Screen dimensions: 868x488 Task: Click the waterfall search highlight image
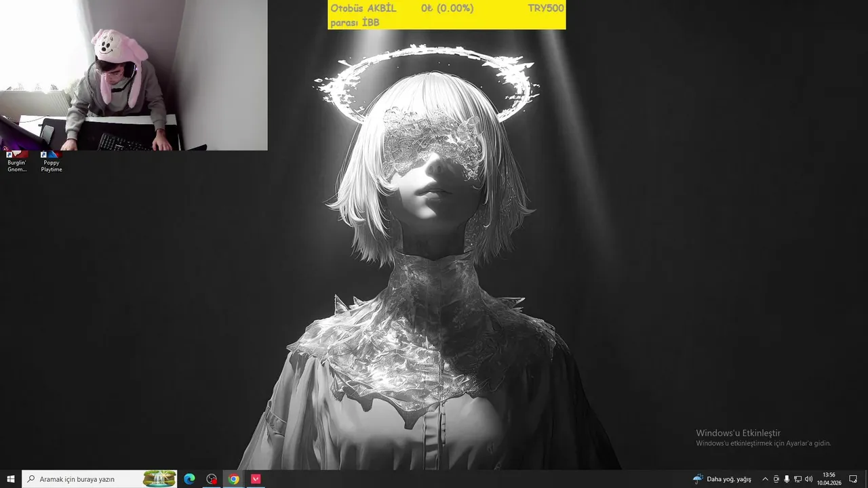[159, 479]
